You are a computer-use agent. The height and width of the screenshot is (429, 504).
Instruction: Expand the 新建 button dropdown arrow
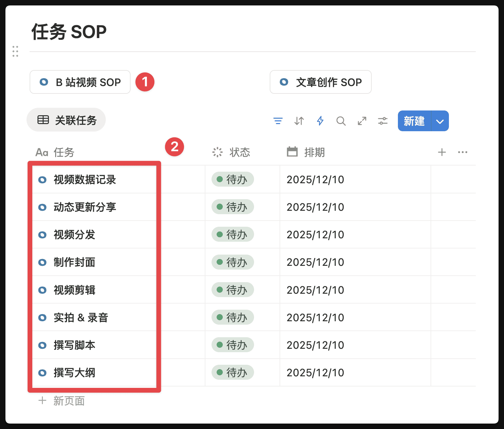pos(440,121)
